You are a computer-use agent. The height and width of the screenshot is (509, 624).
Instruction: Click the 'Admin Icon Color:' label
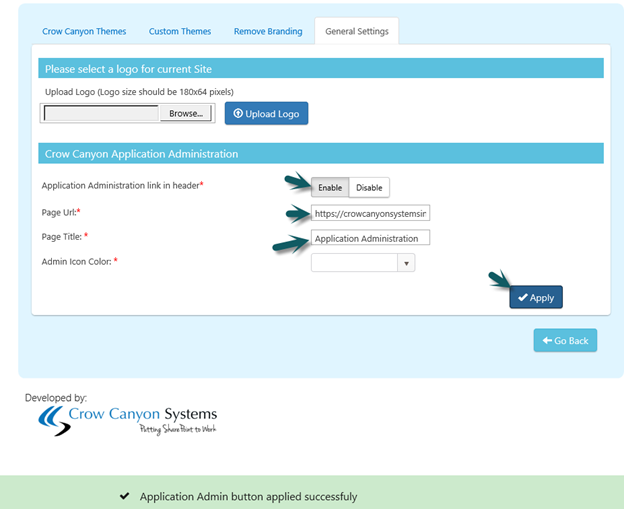tap(79, 261)
